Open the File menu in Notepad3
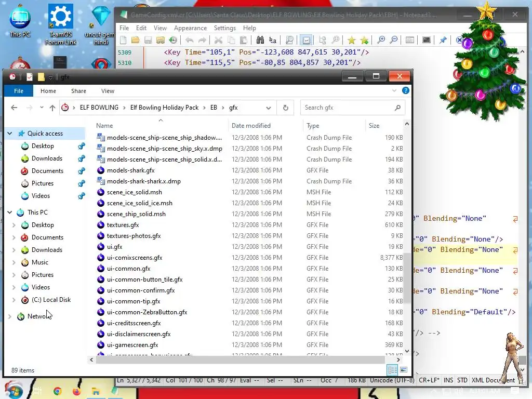The height and width of the screenshot is (399, 532). pyautogui.click(x=124, y=28)
